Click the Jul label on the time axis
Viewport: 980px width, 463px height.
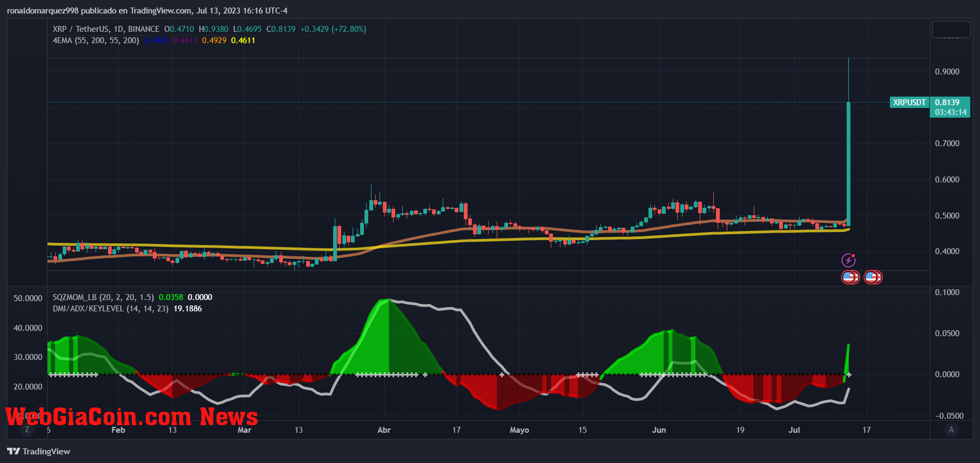pos(794,430)
